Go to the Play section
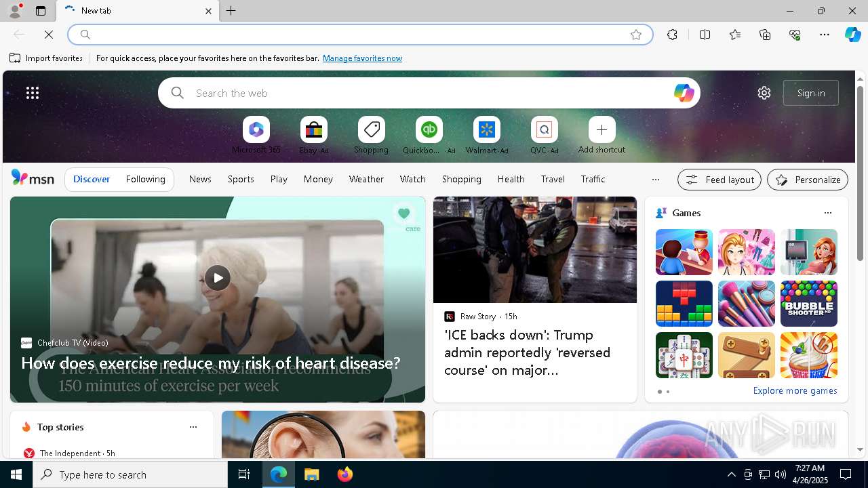Image resolution: width=868 pixels, height=488 pixels. coord(279,179)
